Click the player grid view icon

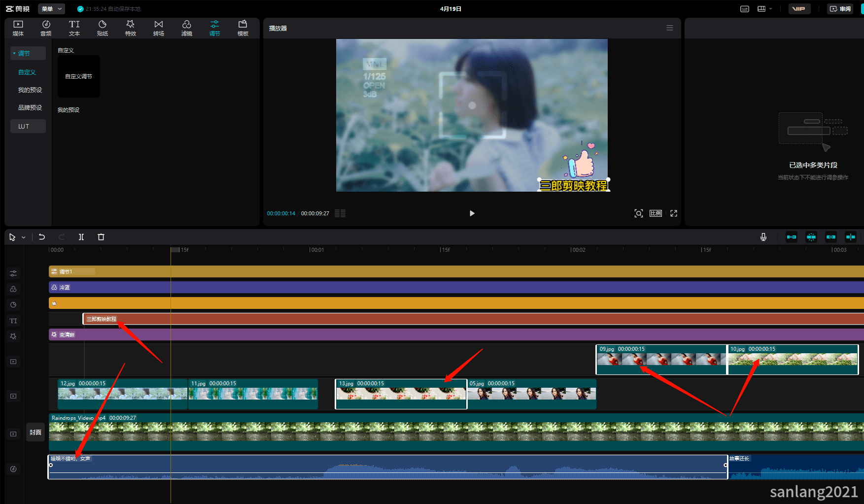pyautogui.click(x=340, y=213)
